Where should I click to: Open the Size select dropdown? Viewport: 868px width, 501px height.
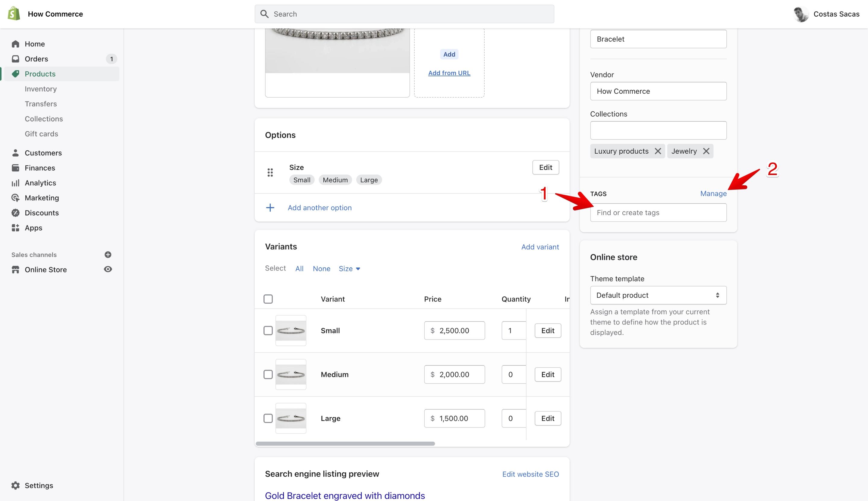(349, 269)
